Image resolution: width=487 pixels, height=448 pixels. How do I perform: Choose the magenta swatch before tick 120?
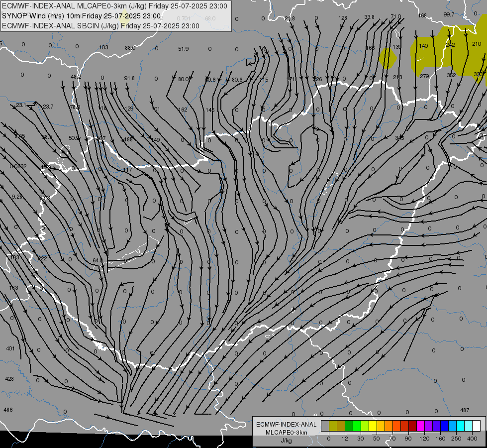point(420,426)
